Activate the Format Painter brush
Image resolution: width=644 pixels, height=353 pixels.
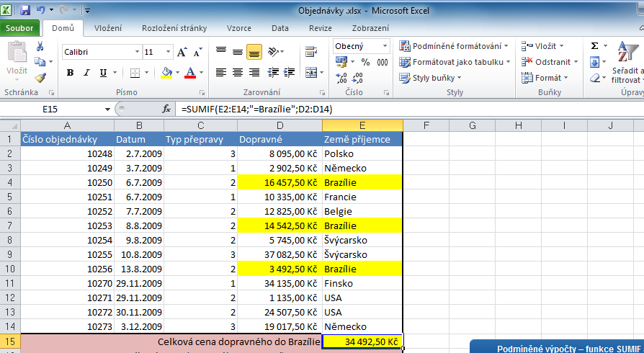[x=40, y=77]
